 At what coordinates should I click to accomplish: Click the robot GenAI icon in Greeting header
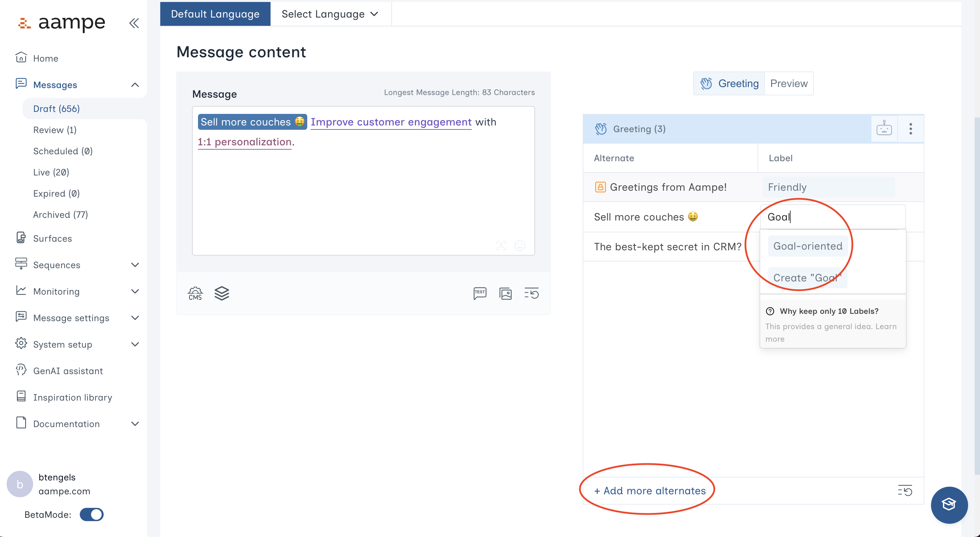[884, 129]
